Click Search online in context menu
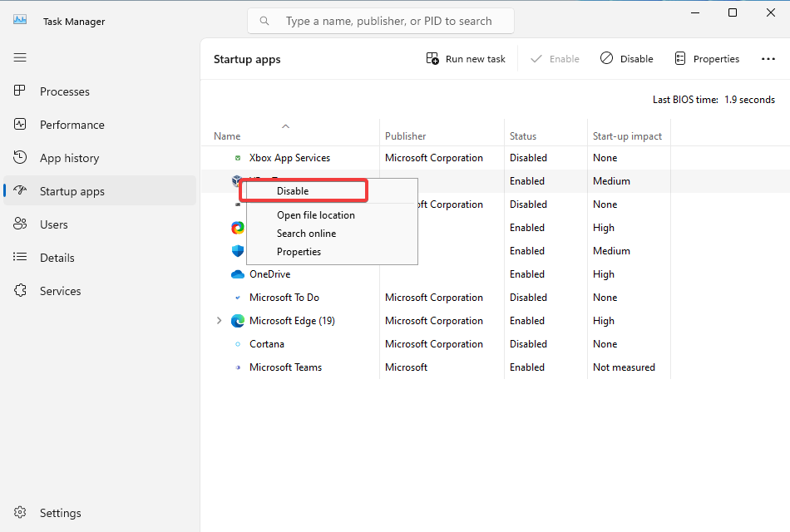 point(306,234)
